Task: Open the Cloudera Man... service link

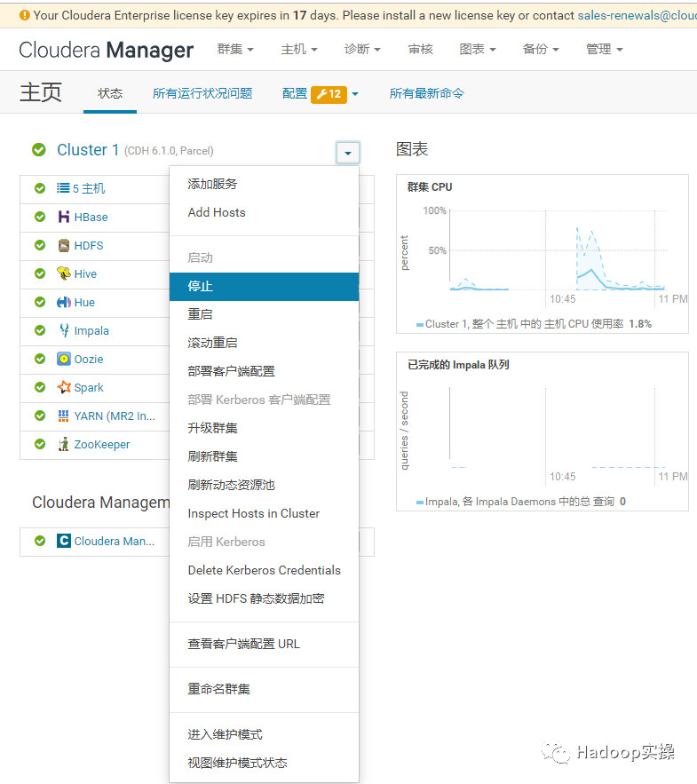Action: click(115, 541)
